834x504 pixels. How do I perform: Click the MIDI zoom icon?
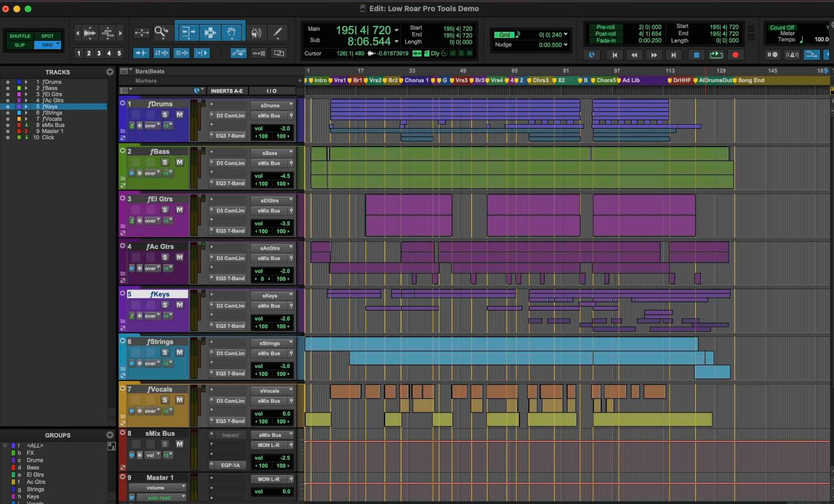(107, 33)
